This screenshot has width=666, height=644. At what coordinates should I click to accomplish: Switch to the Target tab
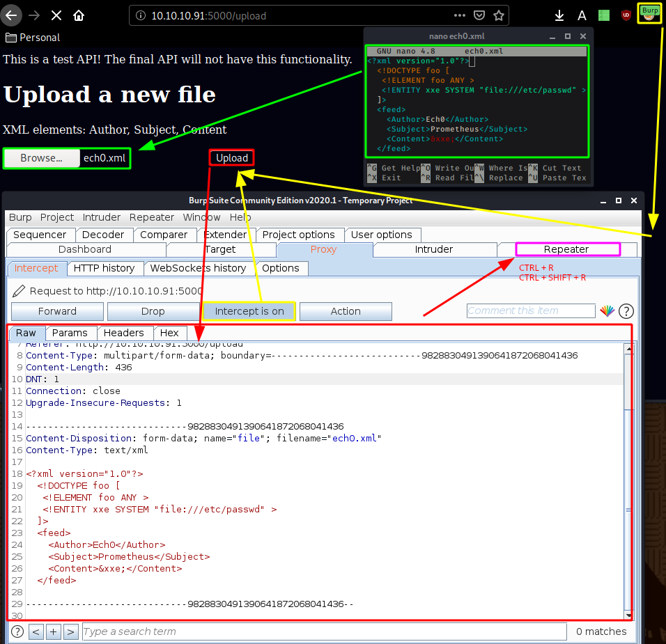point(220,250)
